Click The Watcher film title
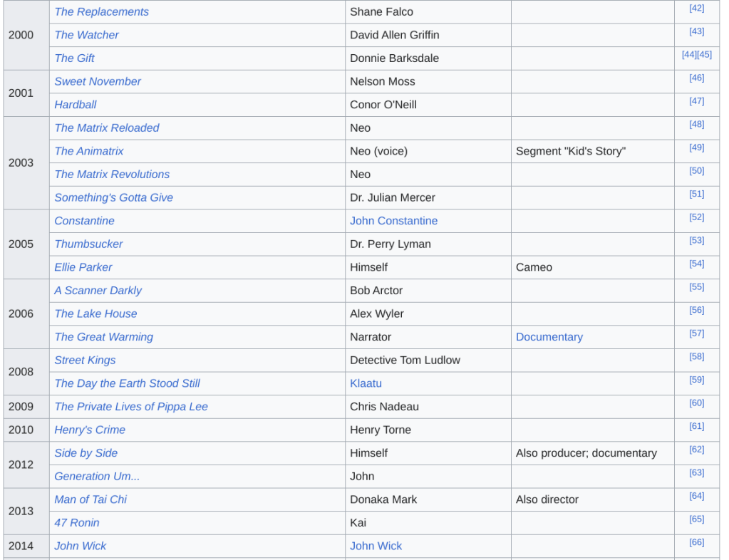The height and width of the screenshot is (560, 729). (86, 35)
